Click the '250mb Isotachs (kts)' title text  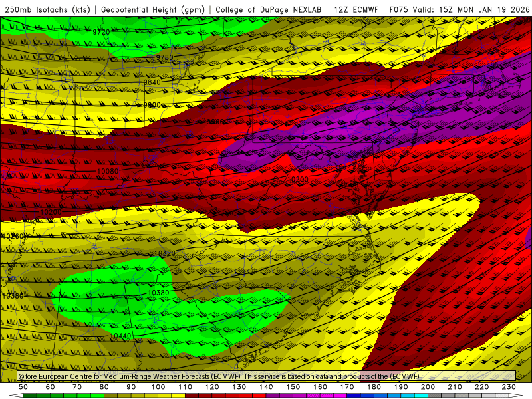(47, 10)
